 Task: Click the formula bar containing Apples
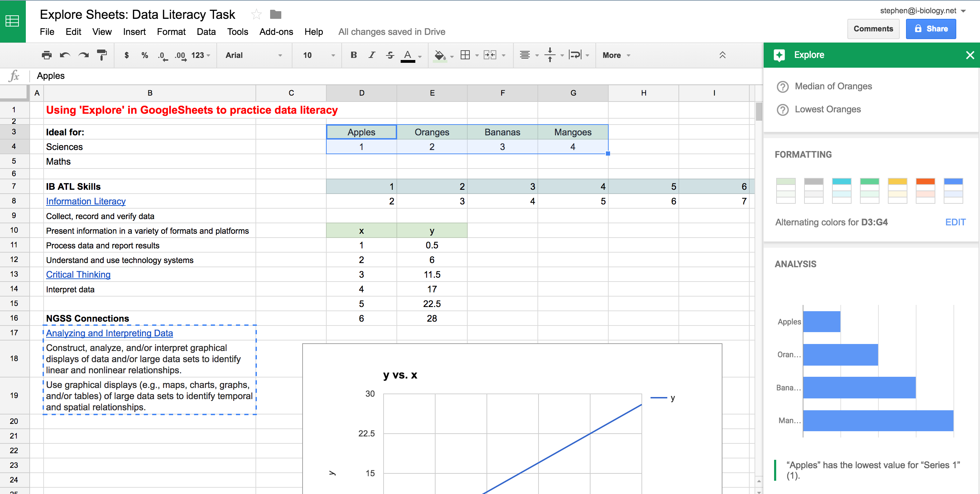396,76
